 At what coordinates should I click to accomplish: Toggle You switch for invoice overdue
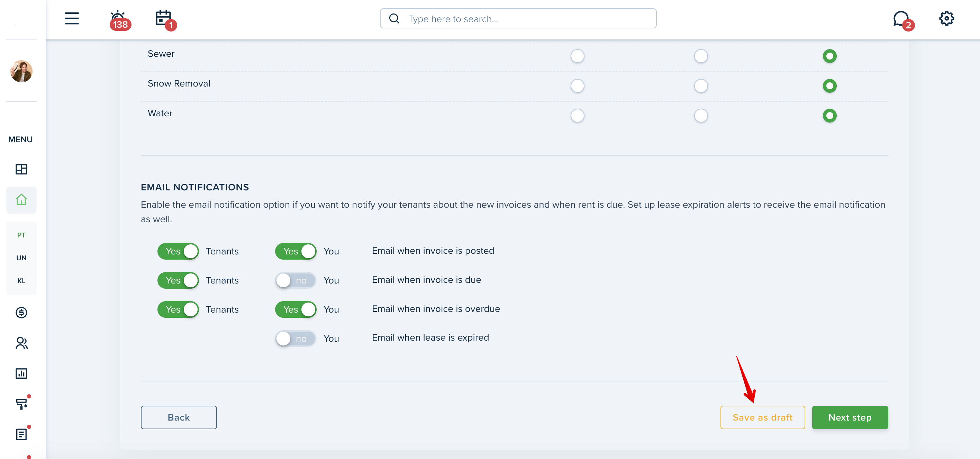pos(296,309)
